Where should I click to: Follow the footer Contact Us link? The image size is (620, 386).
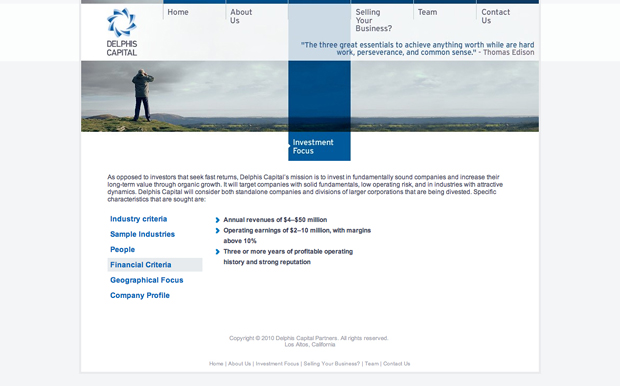coord(397,364)
